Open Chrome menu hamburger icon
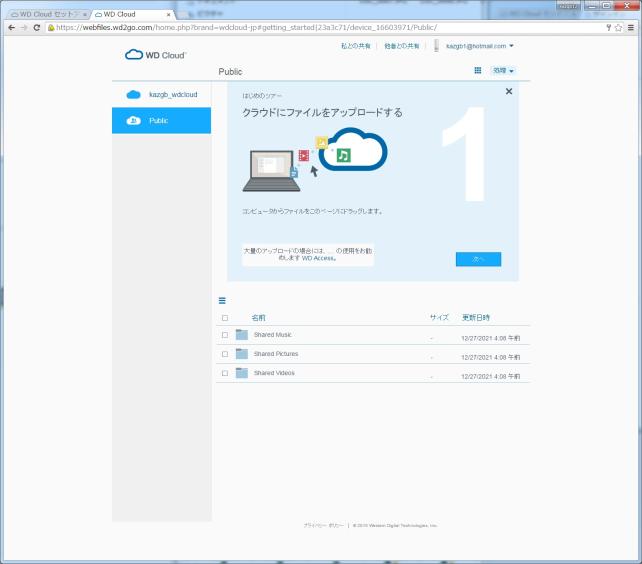This screenshot has height=564, width=642. pos(631,27)
